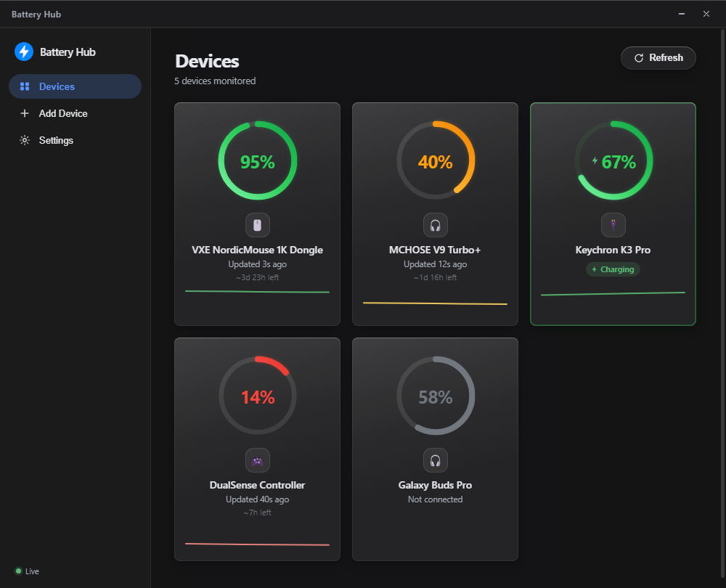The width and height of the screenshot is (726, 588).
Task: Click the Battery Hub lightning logo icon
Action: (24, 52)
